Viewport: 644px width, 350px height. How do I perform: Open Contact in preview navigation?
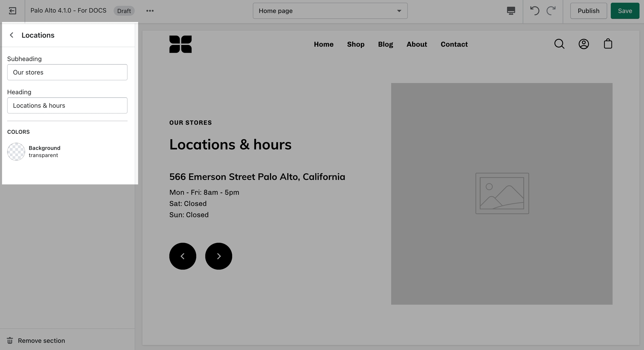tap(454, 44)
